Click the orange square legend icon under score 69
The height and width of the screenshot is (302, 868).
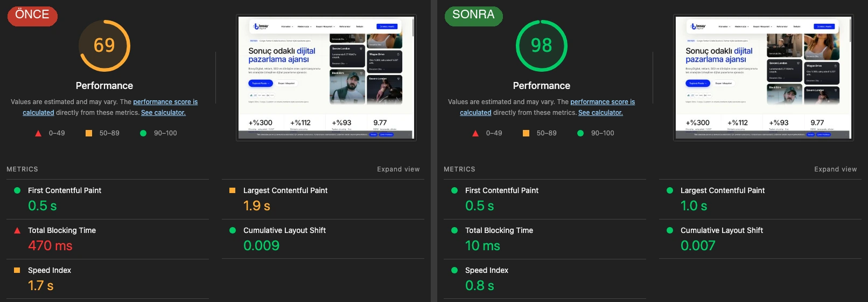pyautogui.click(x=89, y=133)
